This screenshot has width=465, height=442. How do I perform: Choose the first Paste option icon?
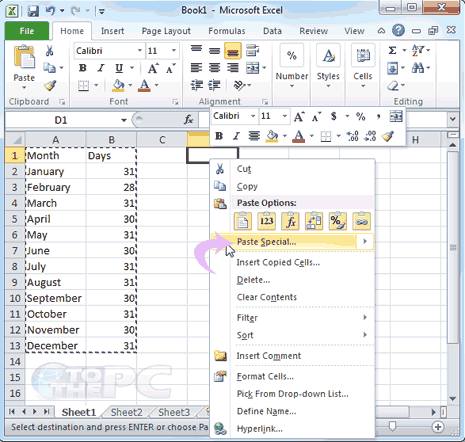[243, 221]
